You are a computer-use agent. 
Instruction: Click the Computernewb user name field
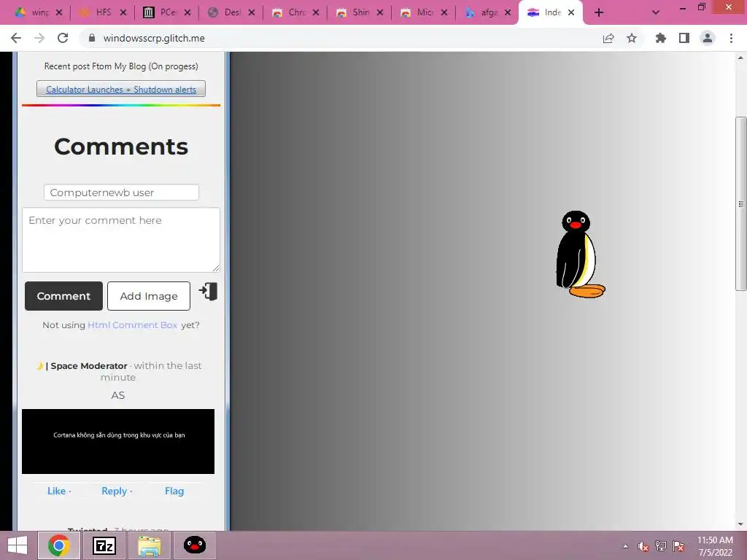122,192
